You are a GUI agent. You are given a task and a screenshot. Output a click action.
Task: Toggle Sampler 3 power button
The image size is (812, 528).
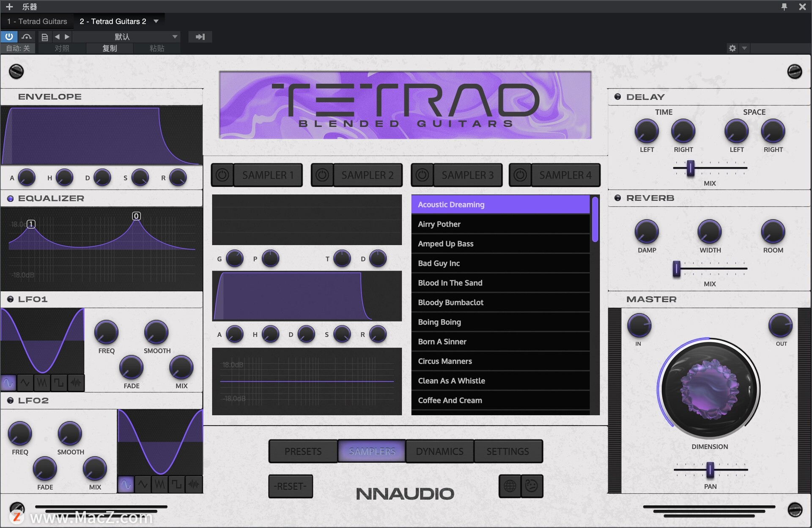point(422,175)
